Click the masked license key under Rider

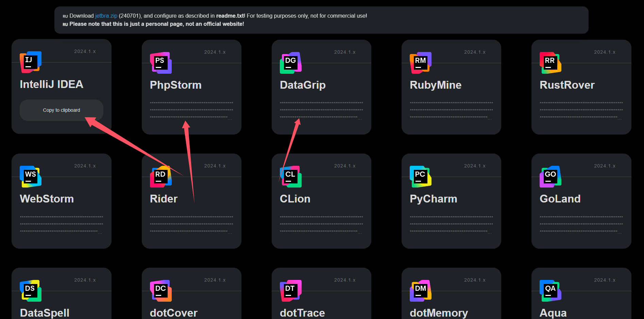tap(191, 225)
